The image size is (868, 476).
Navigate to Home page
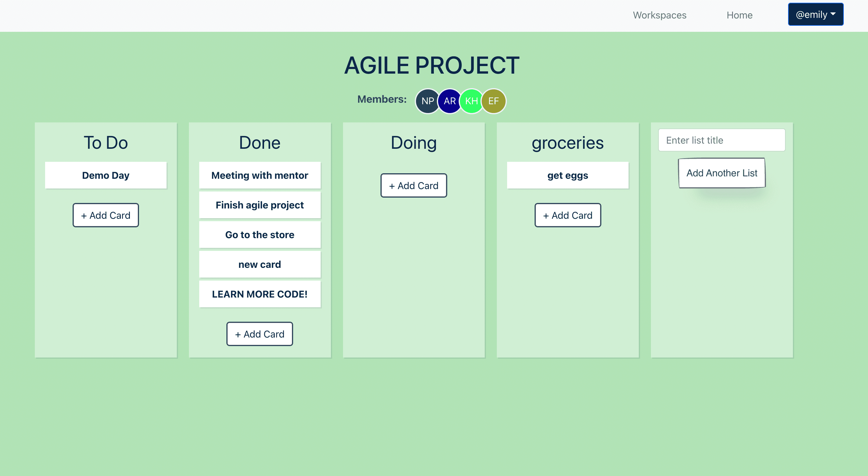pyautogui.click(x=739, y=15)
